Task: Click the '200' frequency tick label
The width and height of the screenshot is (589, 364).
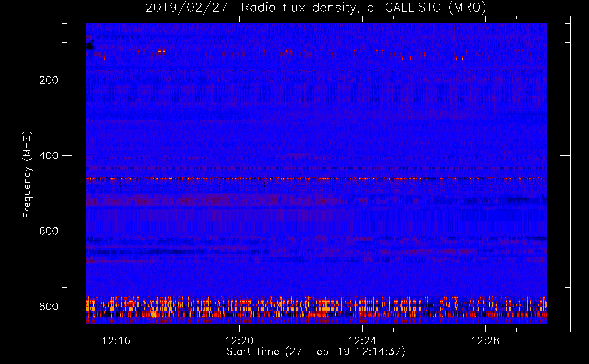Action: 49,80
